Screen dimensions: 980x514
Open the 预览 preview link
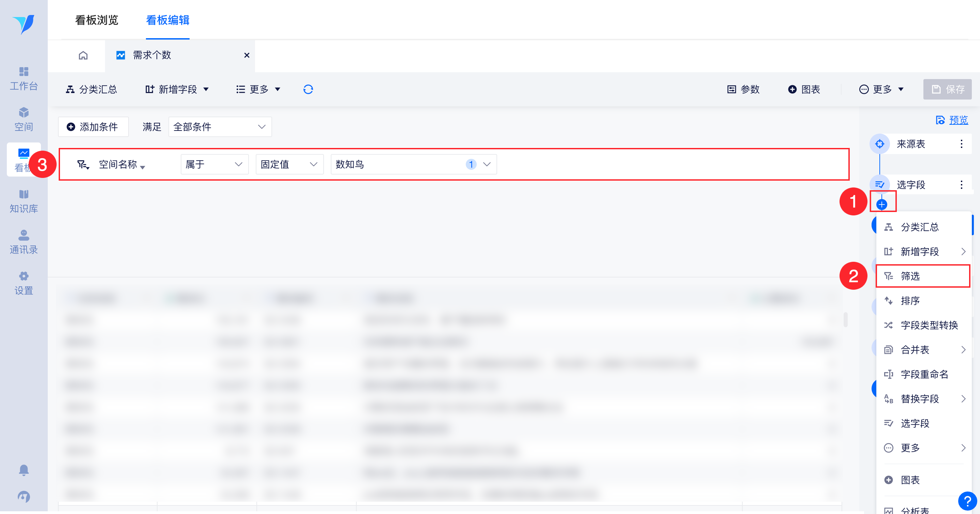[x=957, y=120]
